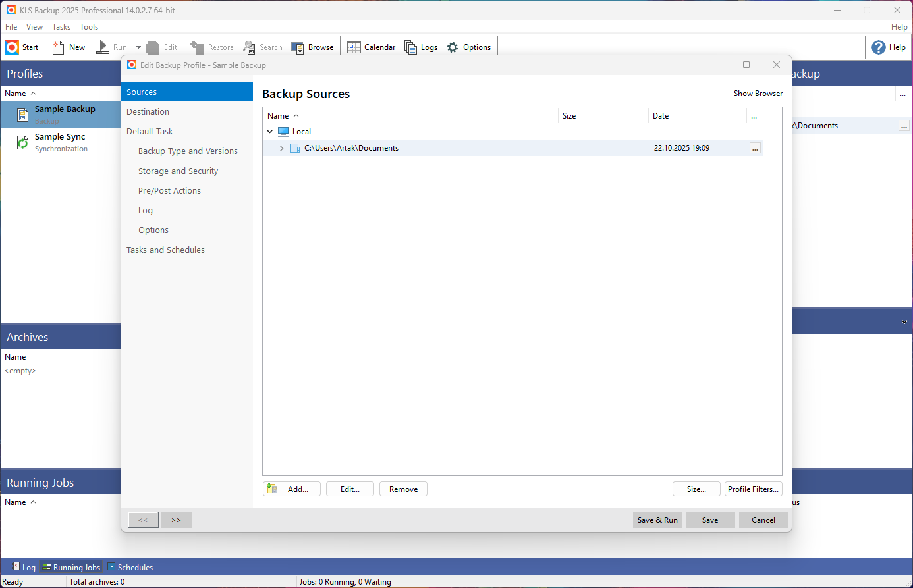The height and width of the screenshot is (588, 913).
Task: Open Profile Filters...
Action: tap(754, 489)
